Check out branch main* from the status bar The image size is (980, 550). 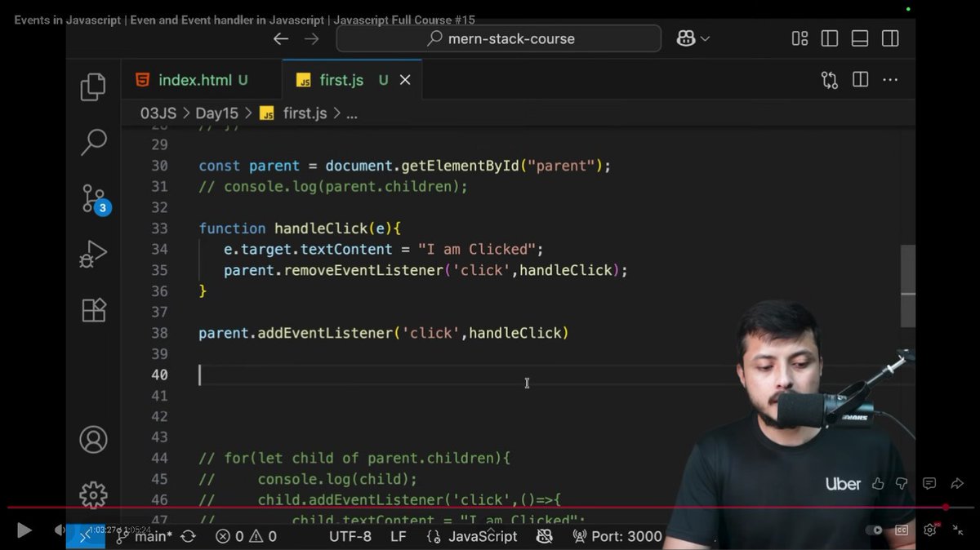pos(151,536)
